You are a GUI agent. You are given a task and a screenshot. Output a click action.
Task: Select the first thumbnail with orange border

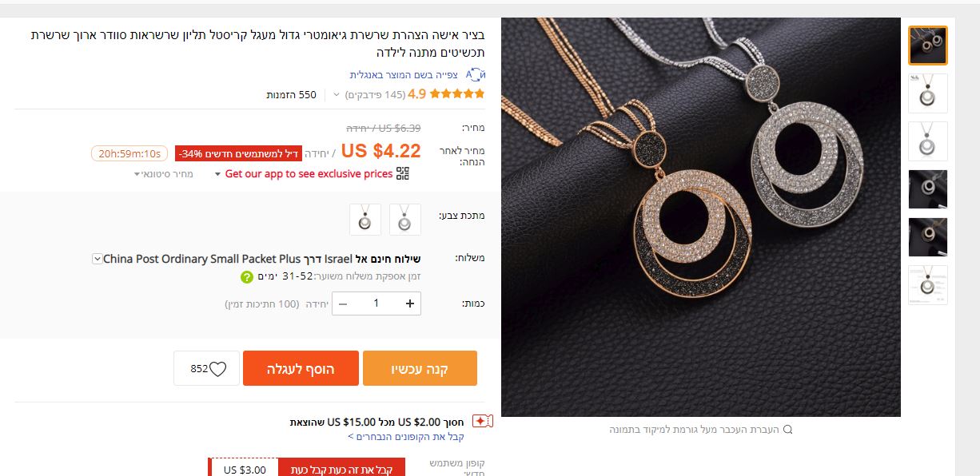click(928, 46)
